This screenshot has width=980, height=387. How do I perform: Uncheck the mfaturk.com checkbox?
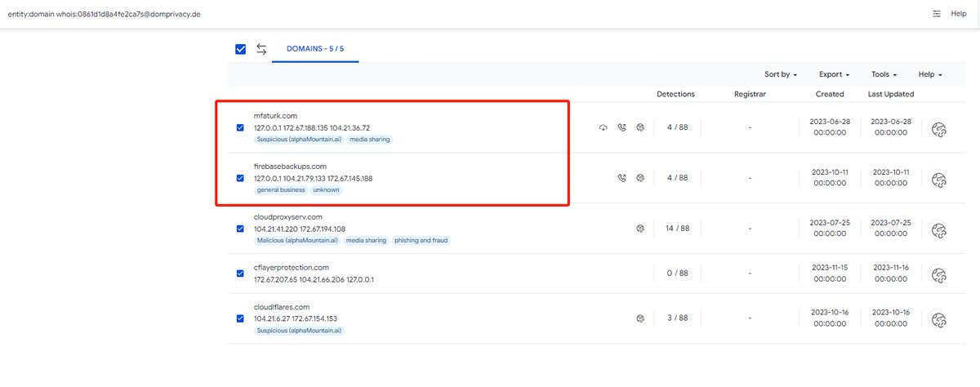click(x=240, y=127)
